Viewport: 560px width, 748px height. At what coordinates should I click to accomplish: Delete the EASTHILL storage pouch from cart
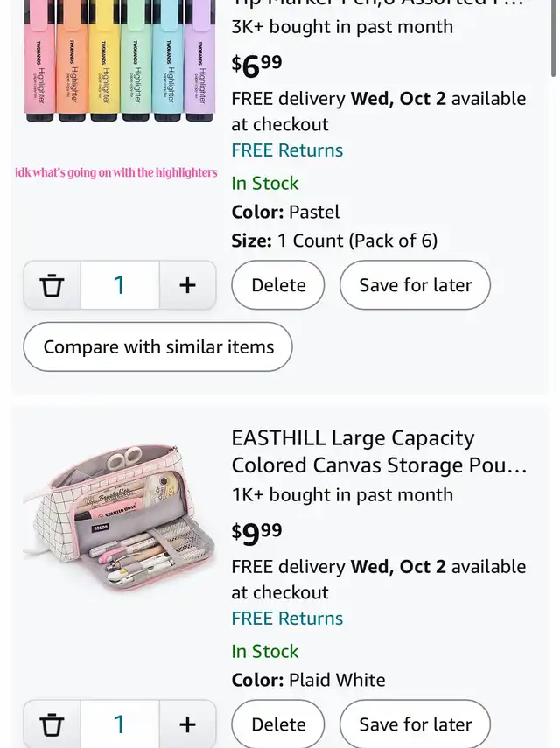[278, 724]
